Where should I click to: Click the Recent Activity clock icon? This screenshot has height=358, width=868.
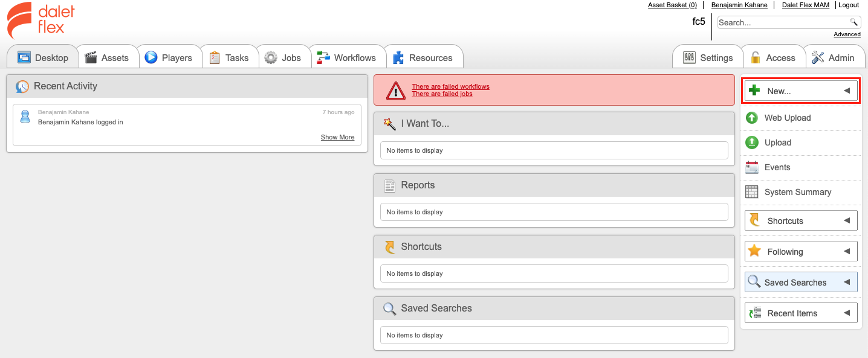click(22, 86)
